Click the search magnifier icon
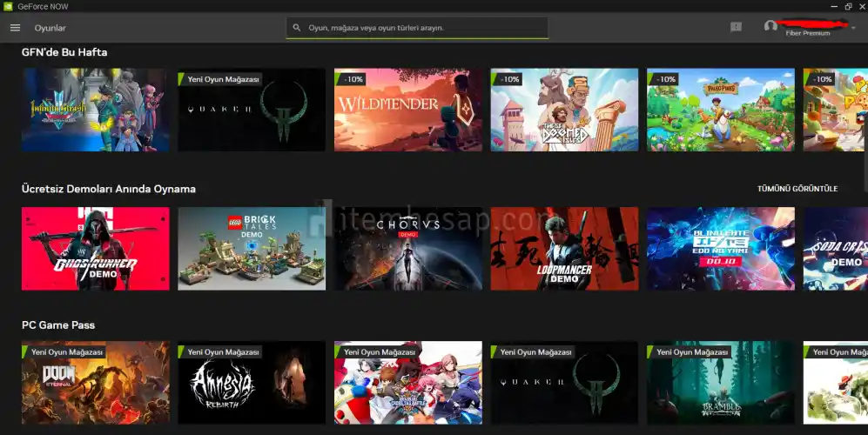Viewport: 868px width, 435px height. [297, 28]
